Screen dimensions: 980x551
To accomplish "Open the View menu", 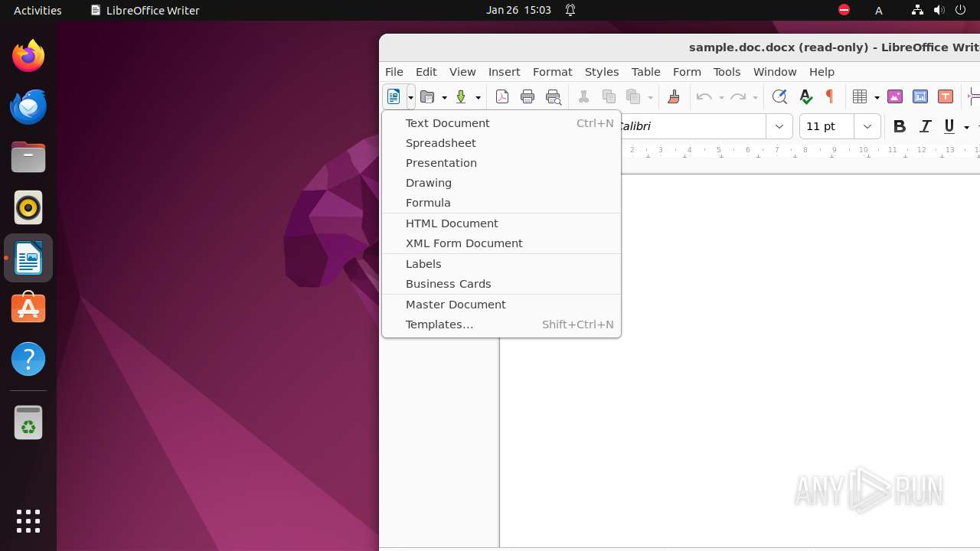I will point(462,71).
